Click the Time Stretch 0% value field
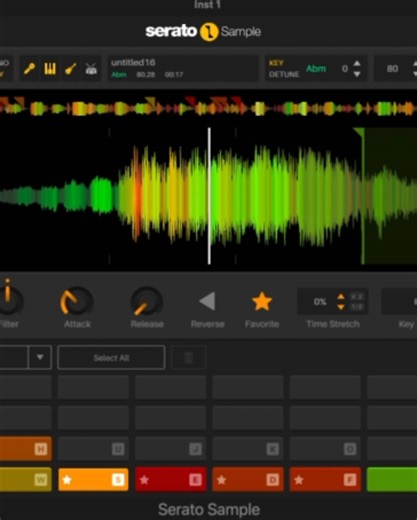The image size is (417, 520). (319, 302)
